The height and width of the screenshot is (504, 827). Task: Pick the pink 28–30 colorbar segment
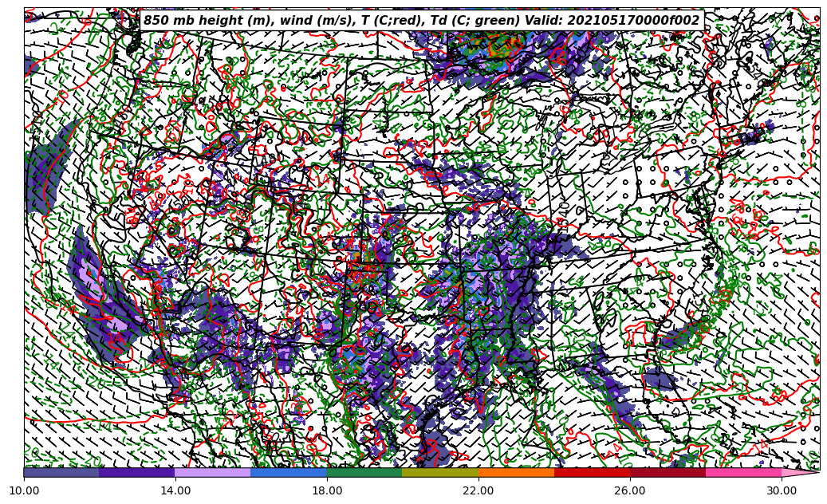click(x=744, y=472)
